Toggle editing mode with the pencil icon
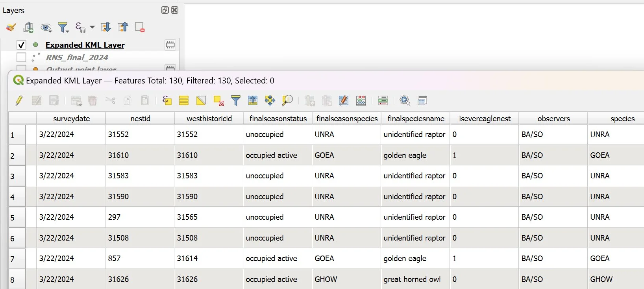The width and height of the screenshot is (644, 289). point(19,100)
